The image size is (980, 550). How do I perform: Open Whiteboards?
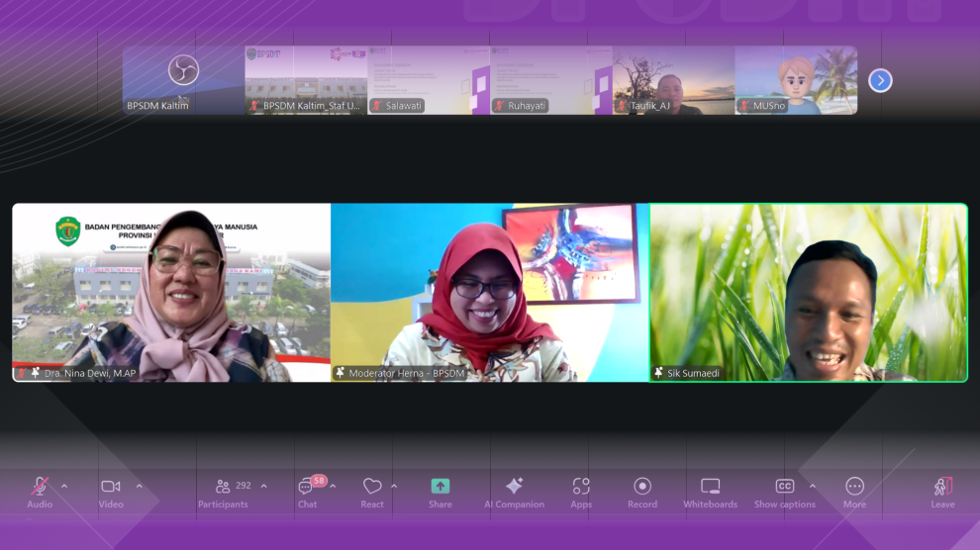[x=710, y=490]
